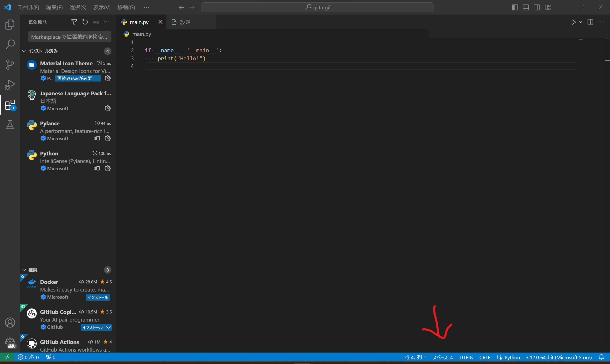
Task: Open the Testing flask icon
Action: pos(10,125)
